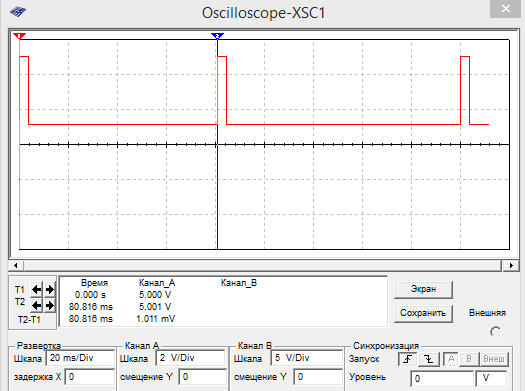
Task: Click the Экран button
Action: coord(424,289)
